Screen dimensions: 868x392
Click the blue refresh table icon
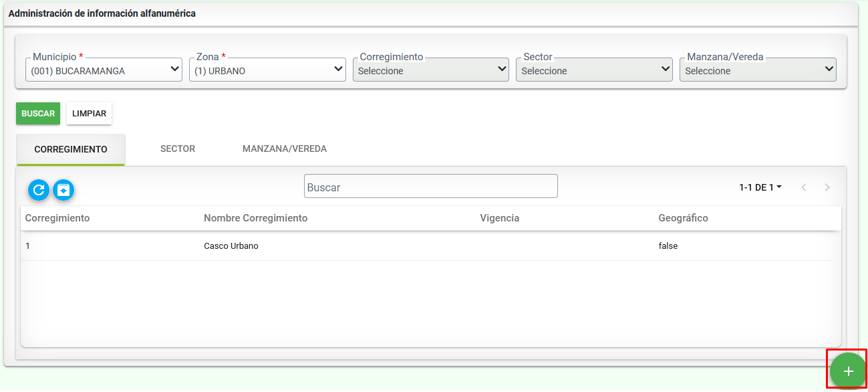pyautogui.click(x=39, y=190)
